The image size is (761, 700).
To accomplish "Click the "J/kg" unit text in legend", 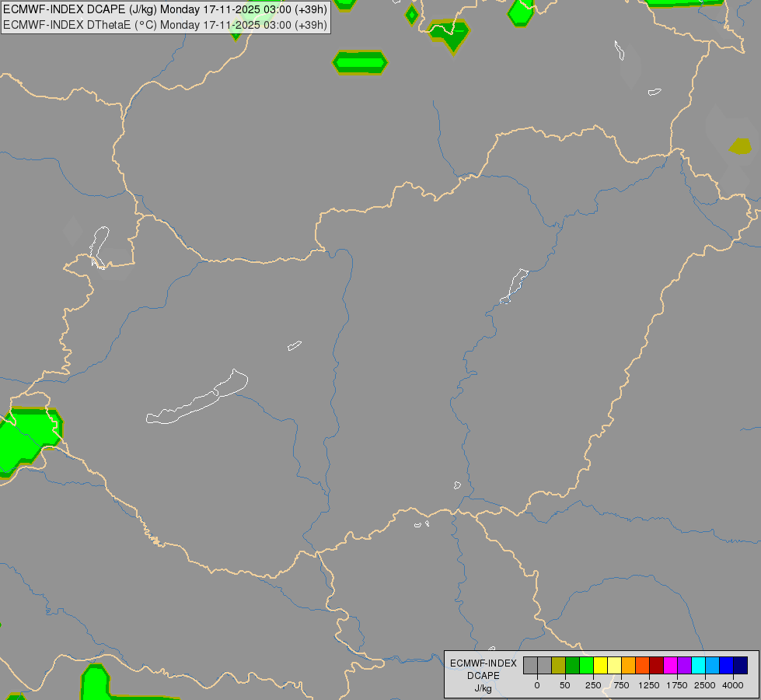I will click(x=483, y=688).
